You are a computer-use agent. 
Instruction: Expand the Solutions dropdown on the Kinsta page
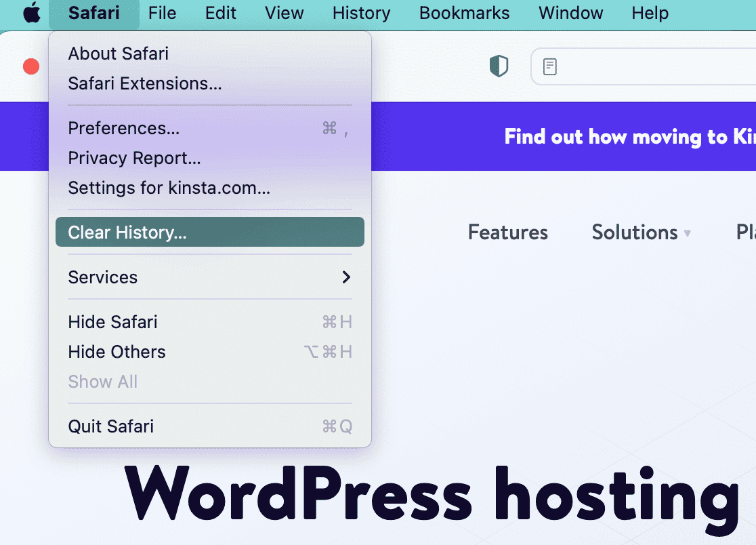click(x=642, y=233)
